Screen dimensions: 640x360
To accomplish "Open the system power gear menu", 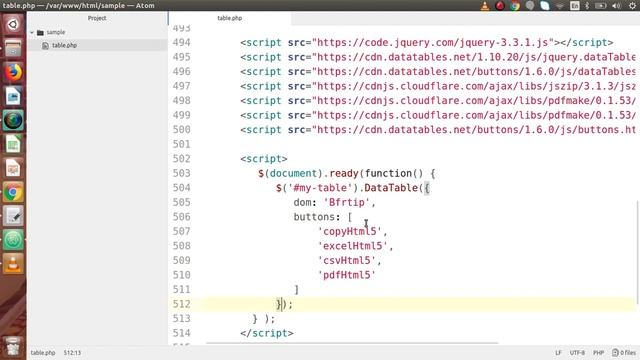I will [x=632, y=6].
